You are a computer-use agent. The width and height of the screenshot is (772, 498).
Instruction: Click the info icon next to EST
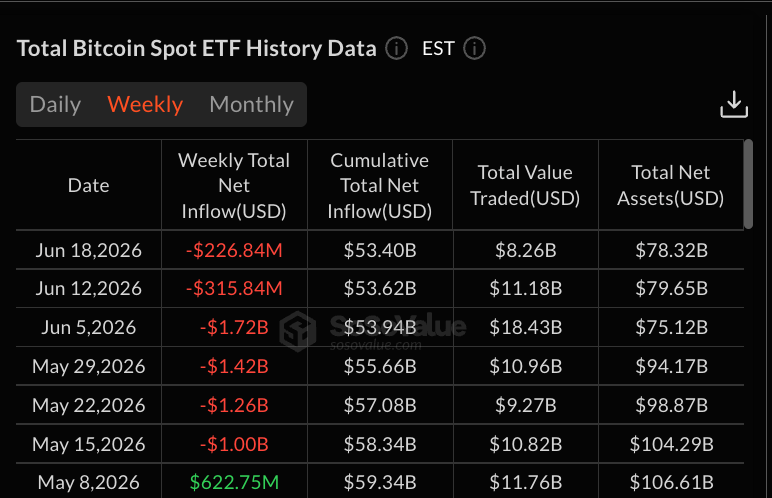coord(475,49)
